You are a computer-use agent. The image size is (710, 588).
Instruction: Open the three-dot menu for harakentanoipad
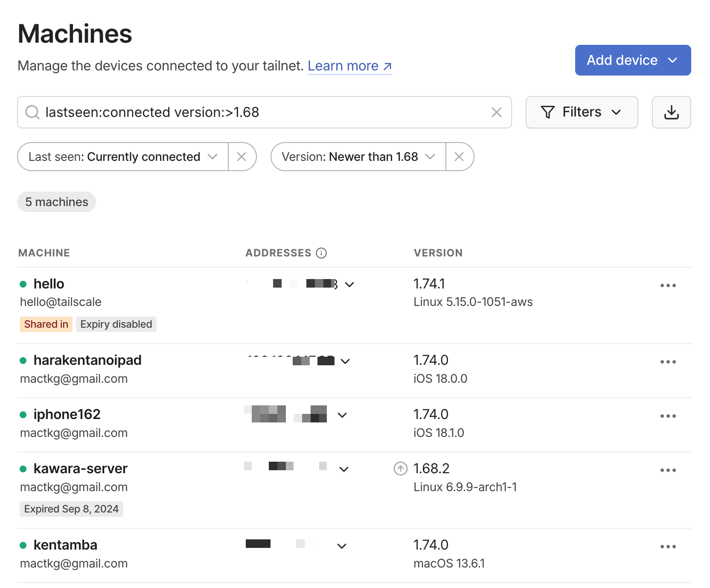[x=668, y=362]
